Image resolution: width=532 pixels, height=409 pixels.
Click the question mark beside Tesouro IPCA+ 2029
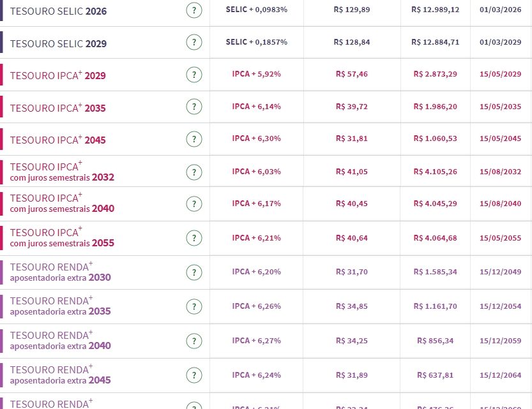[194, 75]
